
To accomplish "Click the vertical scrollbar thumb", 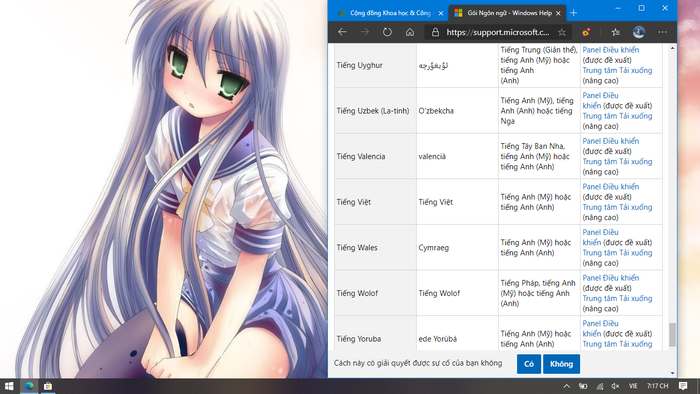I will pos(672,335).
